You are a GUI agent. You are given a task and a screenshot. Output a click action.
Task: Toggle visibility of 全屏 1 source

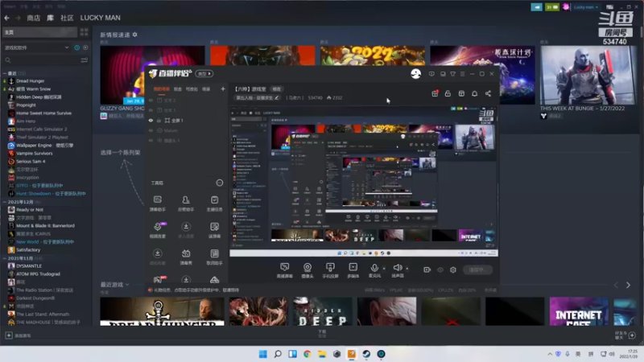coord(151,120)
